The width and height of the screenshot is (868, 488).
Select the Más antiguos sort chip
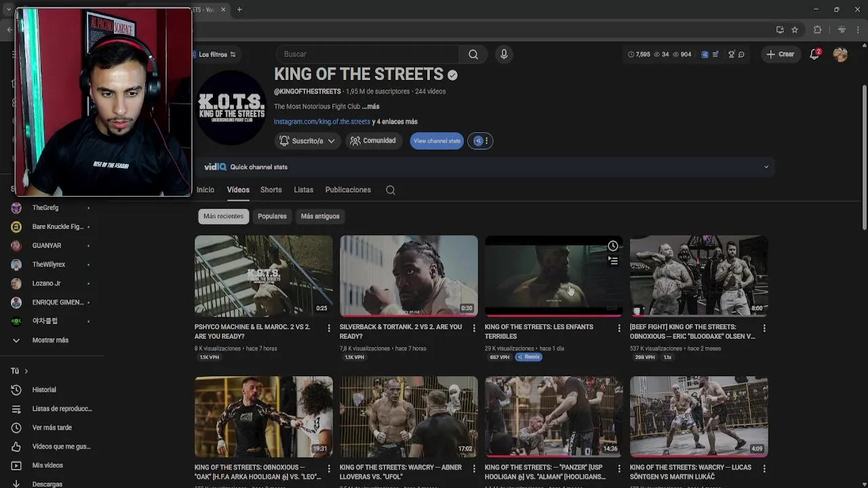[320, 216]
